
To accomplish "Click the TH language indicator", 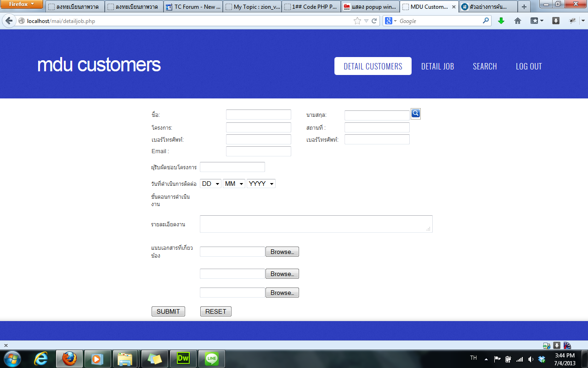I will point(474,358).
